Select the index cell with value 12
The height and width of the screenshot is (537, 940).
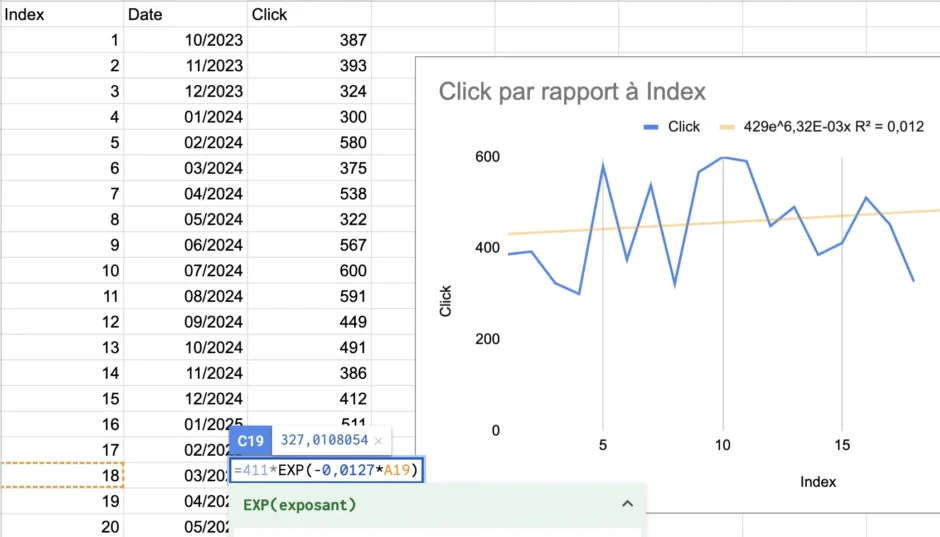62,322
